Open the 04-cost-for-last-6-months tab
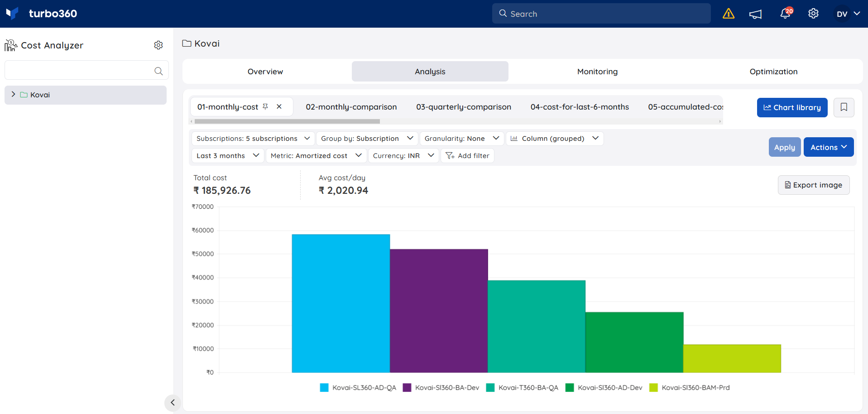The height and width of the screenshot is (414, 868). pyautogui.click(x=580, y=107)
